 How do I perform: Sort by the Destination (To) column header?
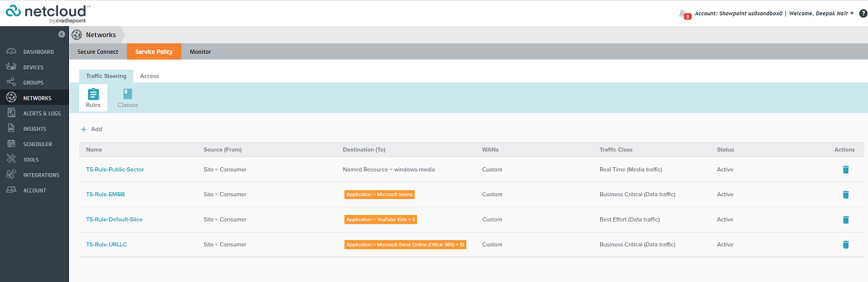[364, 150]
